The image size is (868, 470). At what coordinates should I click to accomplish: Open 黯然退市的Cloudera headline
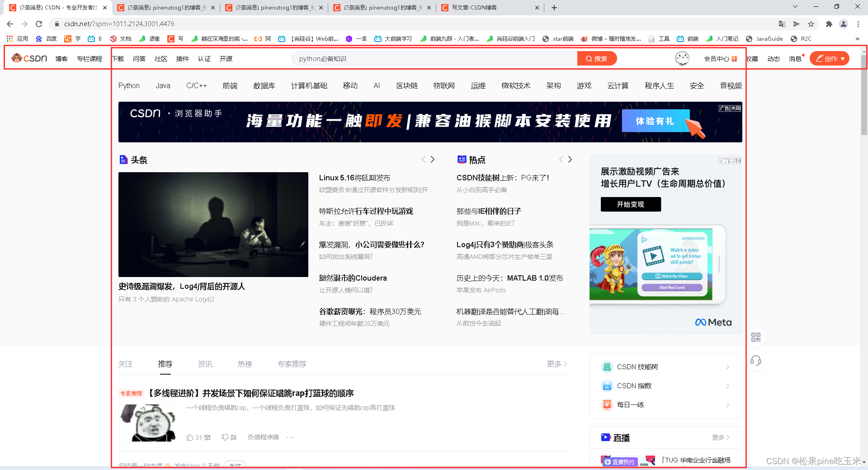tap(353, 278)
